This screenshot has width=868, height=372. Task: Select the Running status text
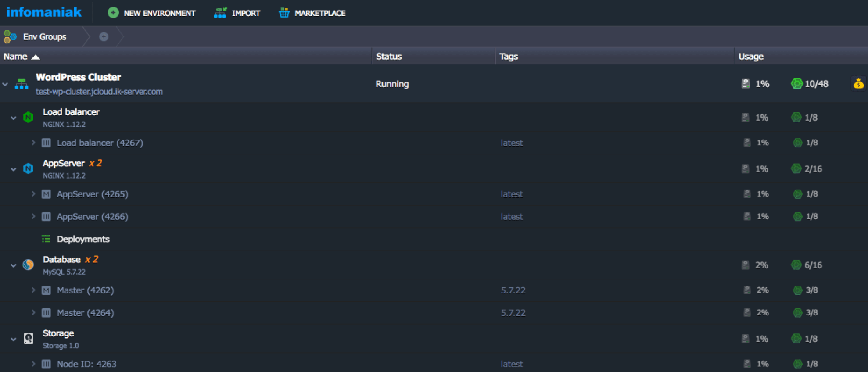coord(392,84)
